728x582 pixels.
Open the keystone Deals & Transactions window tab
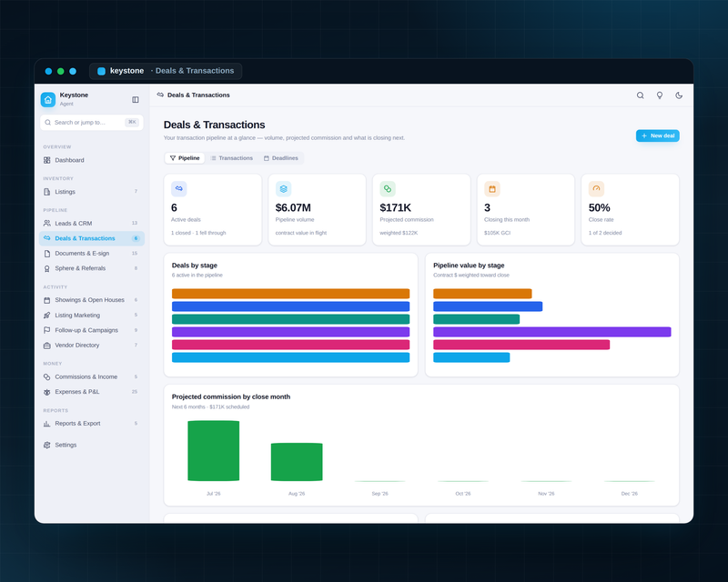166,71
